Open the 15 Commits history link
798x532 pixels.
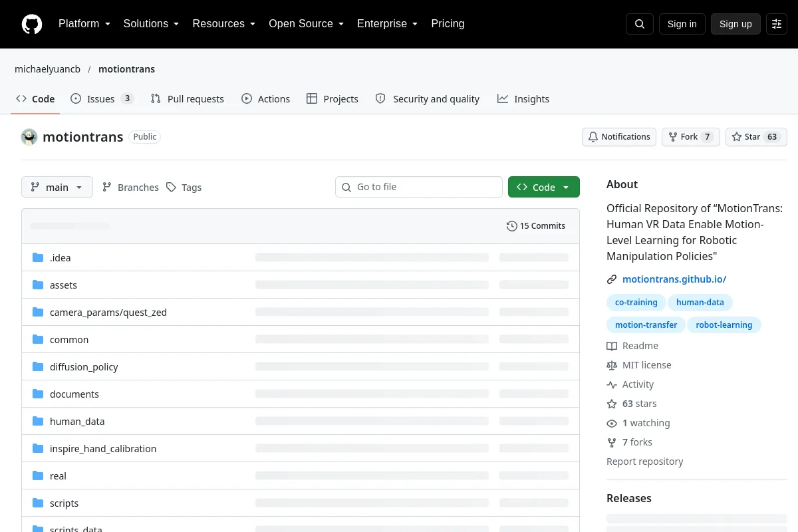coord(536,226)
